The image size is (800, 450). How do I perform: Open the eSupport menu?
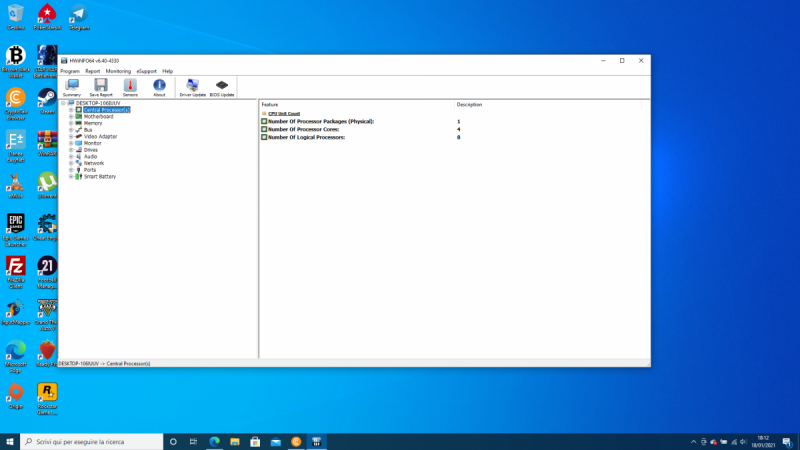point(146,71)
